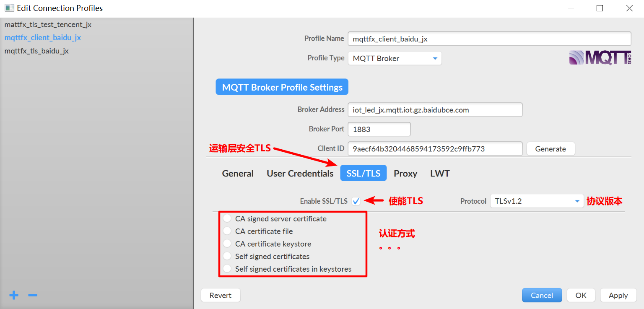644x309 pixels.
Task: Click the MQTT.org logo
Action: [x=600, y=58]
